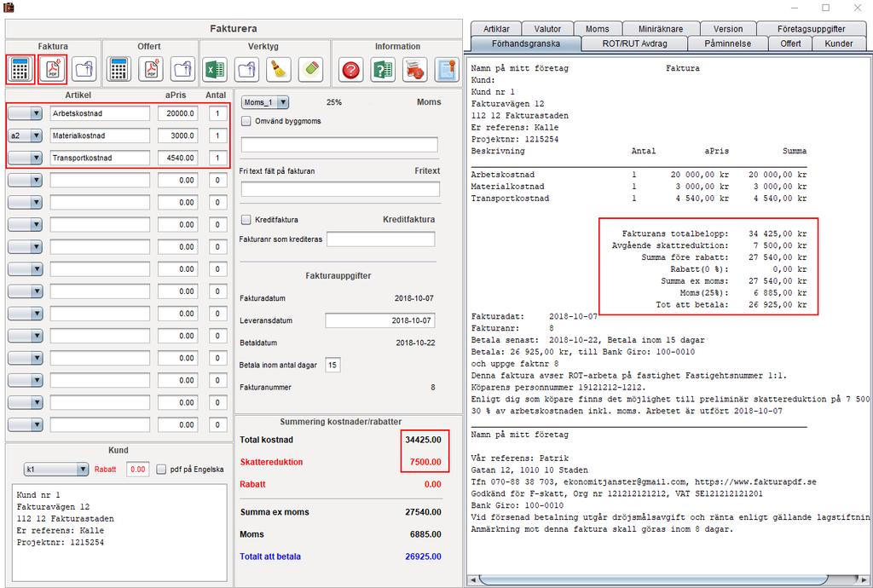Create invoice PDF in Faktura group
Screen dimensions: 873x588
pyautogui.click(x=52, y=70)
